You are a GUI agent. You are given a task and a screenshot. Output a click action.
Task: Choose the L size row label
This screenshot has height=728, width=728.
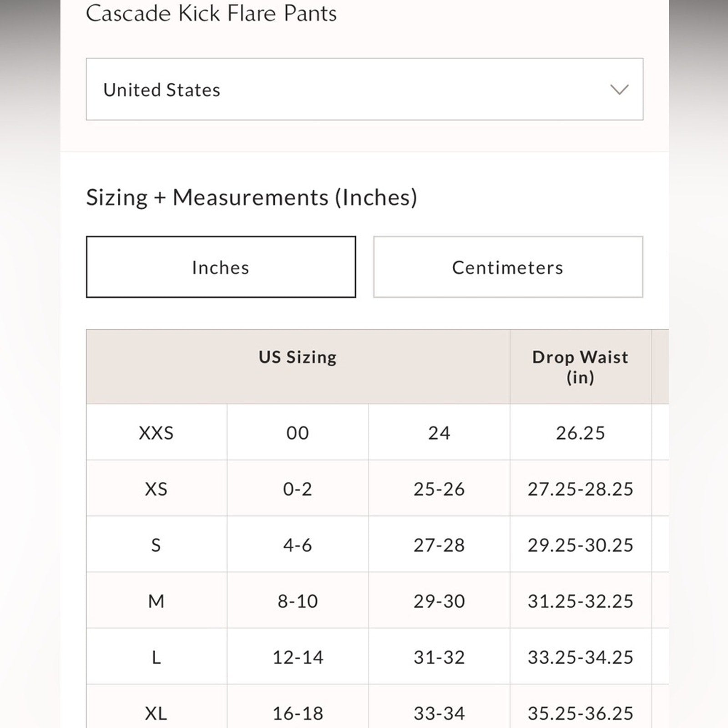pyautogui.click(x=156, y=657)
